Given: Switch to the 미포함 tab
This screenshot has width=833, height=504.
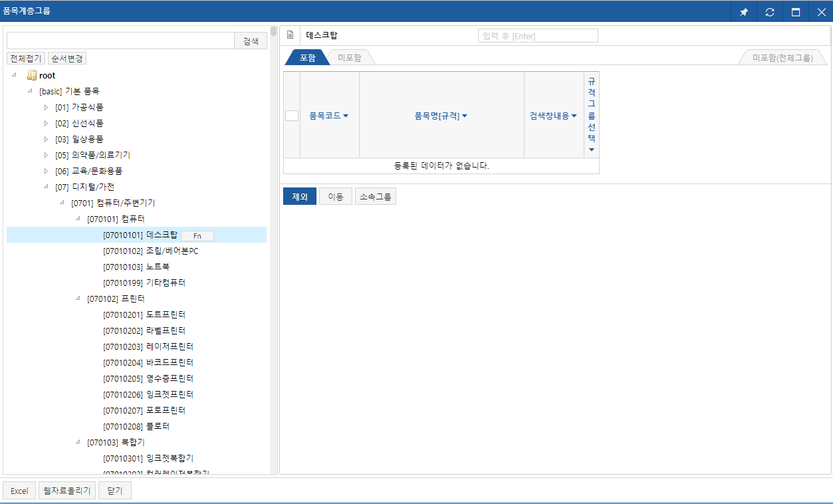Looking at the screenshot, I should pyautogui.click(x=349, y=58).
